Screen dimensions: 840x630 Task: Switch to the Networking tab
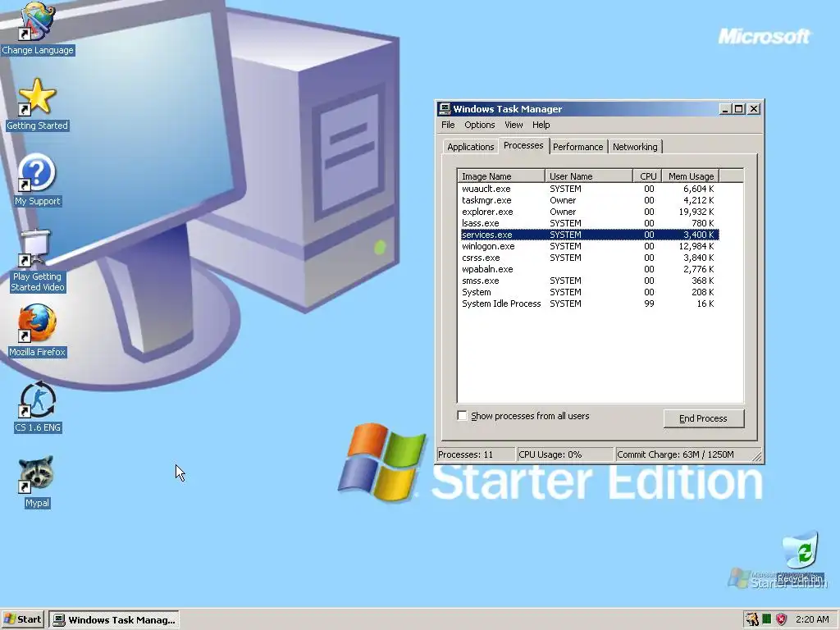pos(635,147)
